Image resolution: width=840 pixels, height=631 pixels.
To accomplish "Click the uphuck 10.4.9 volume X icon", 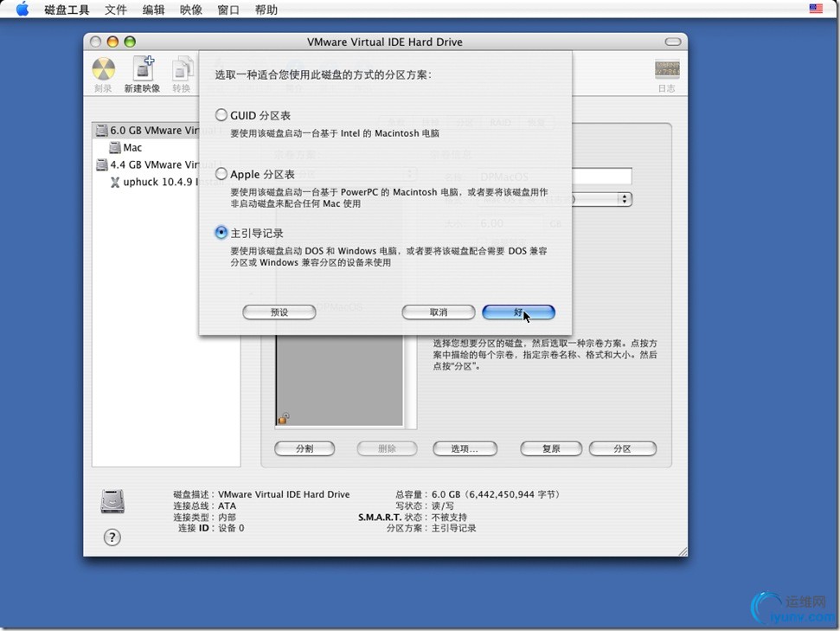I will pos(115,183).
